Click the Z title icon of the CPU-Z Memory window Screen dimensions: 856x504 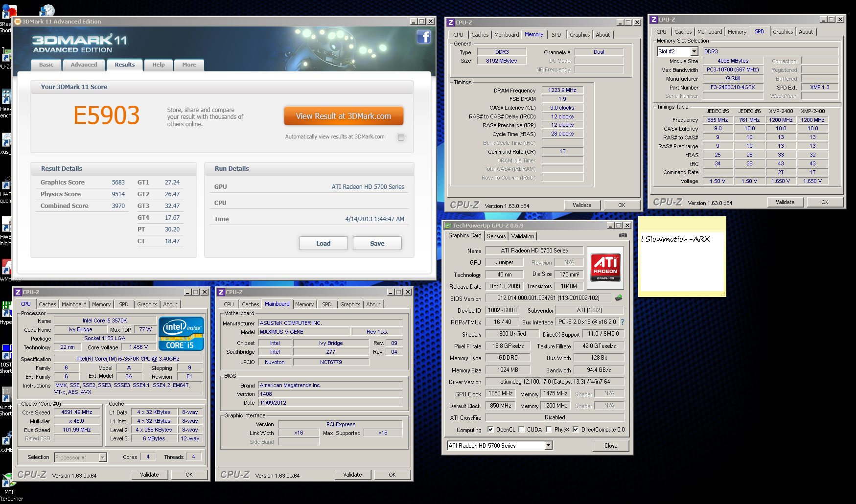point(451,23)
